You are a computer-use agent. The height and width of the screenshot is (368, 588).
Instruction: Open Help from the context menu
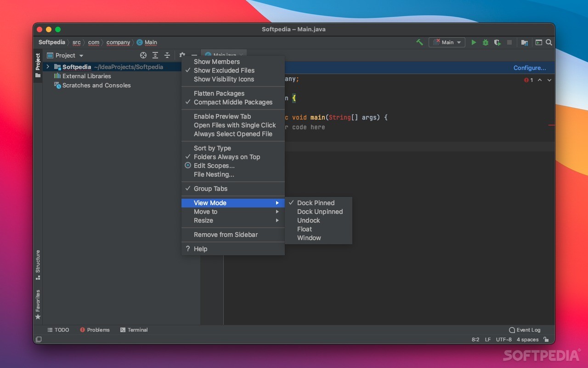233,249
